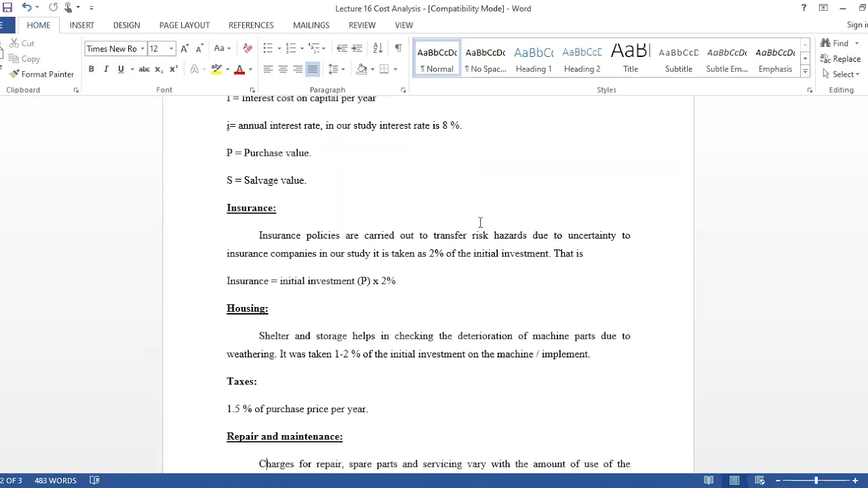This screenshot has height=488, width=868.
Task: Open the PAGE LAYOUT tab
Action: pyautogui.click(x=184, y=25)
